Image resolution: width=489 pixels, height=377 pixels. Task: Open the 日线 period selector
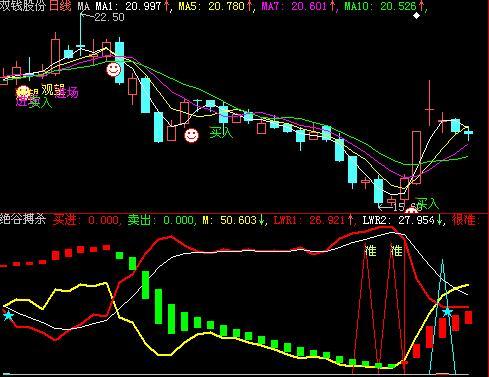point(60,6)
